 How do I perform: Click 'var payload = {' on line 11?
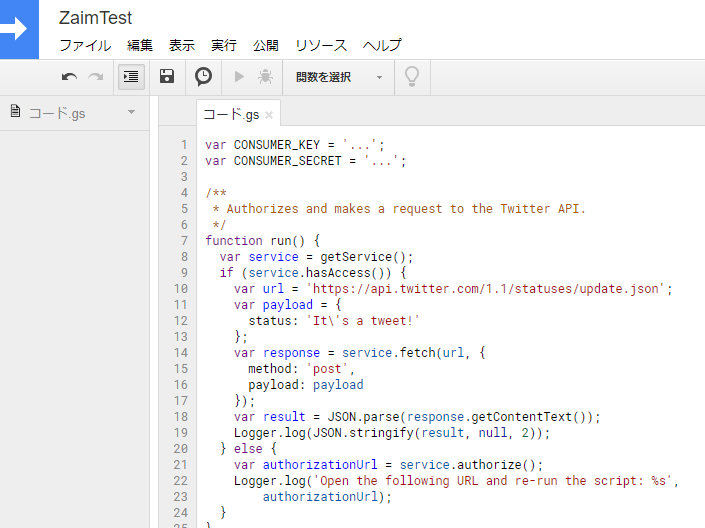point(288,305)
